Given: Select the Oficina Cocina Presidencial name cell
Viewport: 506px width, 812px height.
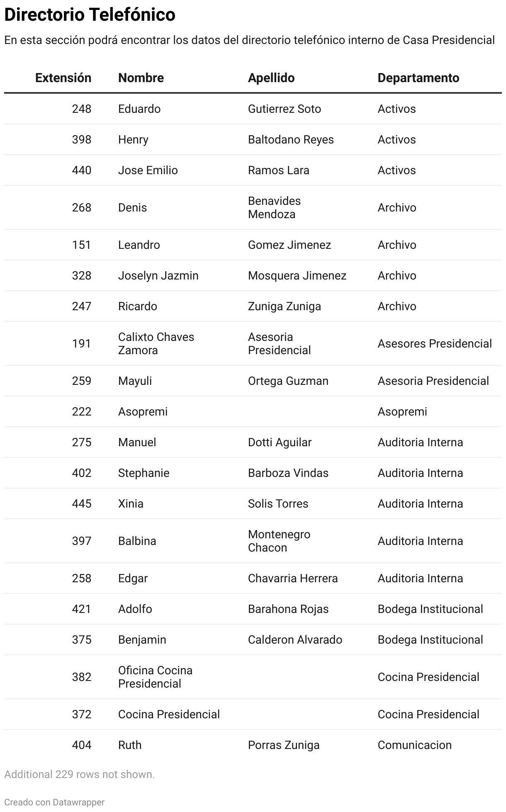Looking at the screenshot, I should click(x=155, y=677).
